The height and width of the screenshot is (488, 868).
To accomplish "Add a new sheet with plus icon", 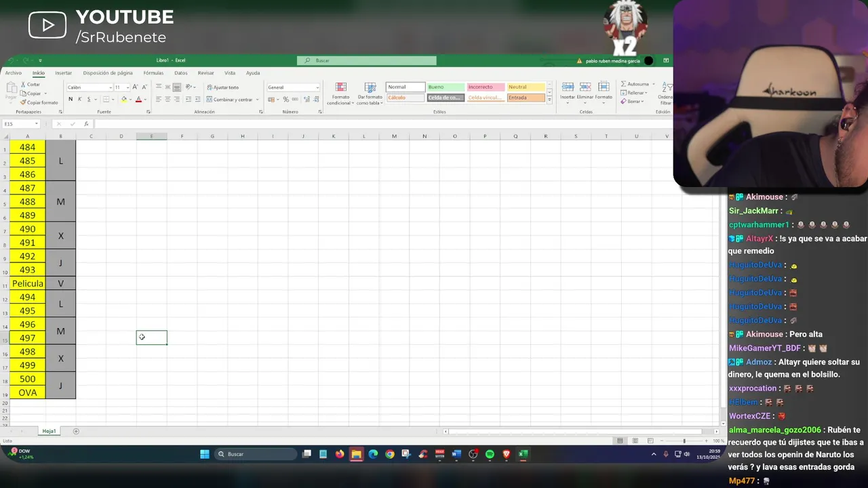I will point(76,431).
